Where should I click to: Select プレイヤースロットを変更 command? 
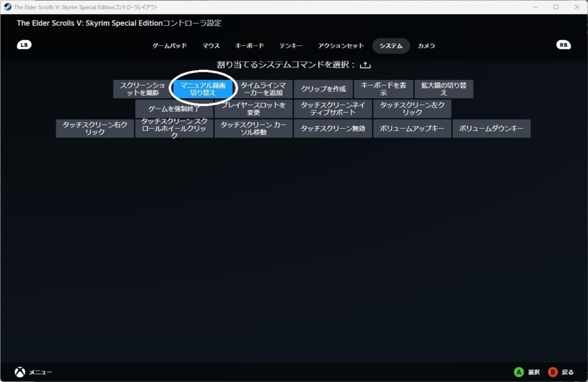pyautogui.click(x=253, y=109)
